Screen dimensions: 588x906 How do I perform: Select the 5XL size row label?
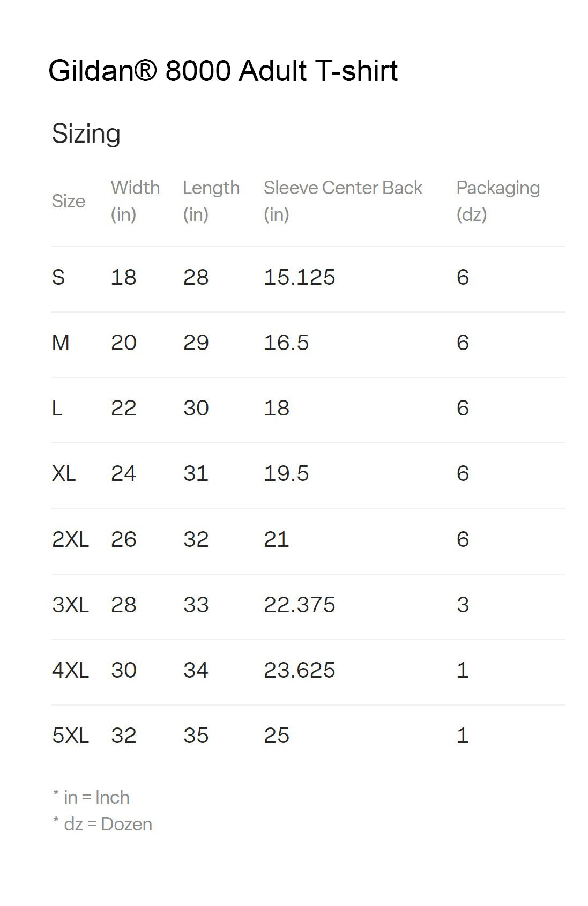coord(70,736)
